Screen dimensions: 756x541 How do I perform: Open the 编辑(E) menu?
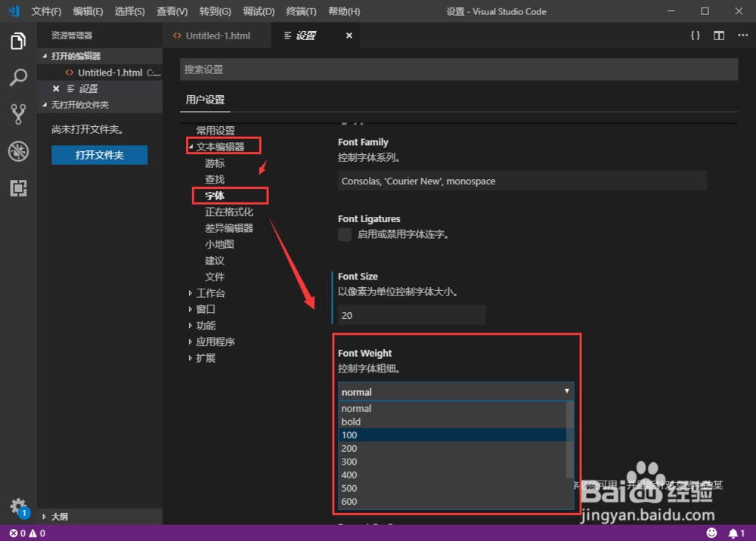click(88, 11)
